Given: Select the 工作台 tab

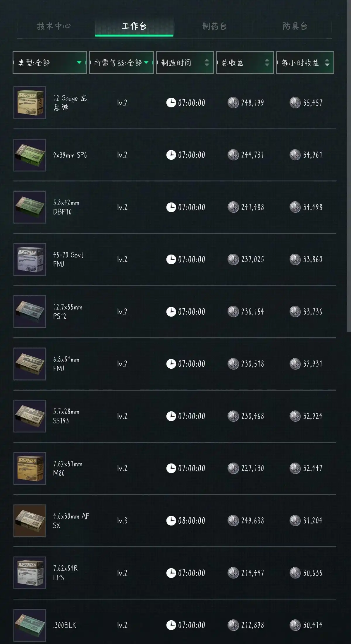Looking at the screenshot, I should pyautogui.click(x=134, y=26).
